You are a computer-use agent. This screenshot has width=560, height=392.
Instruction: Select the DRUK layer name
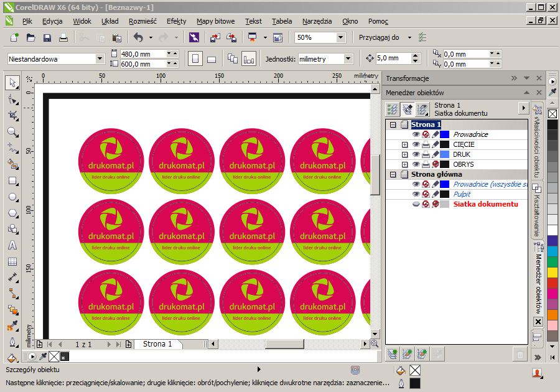coord(462,154)
